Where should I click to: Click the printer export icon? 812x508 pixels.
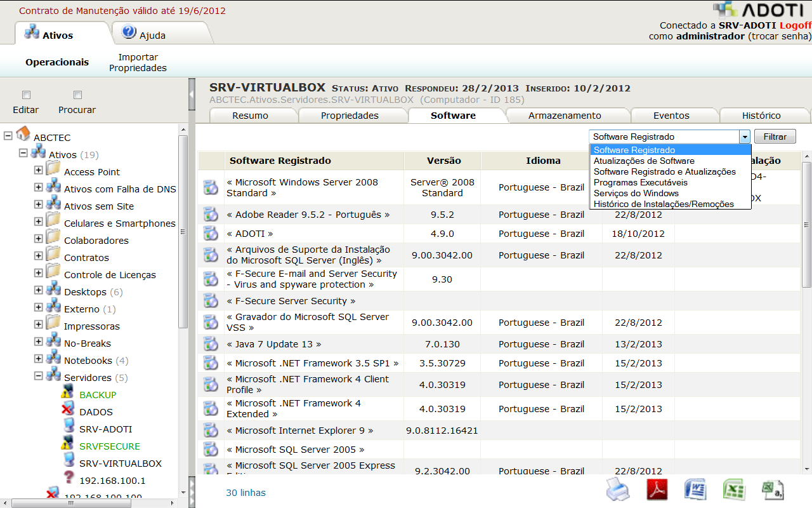pos(618,490)
